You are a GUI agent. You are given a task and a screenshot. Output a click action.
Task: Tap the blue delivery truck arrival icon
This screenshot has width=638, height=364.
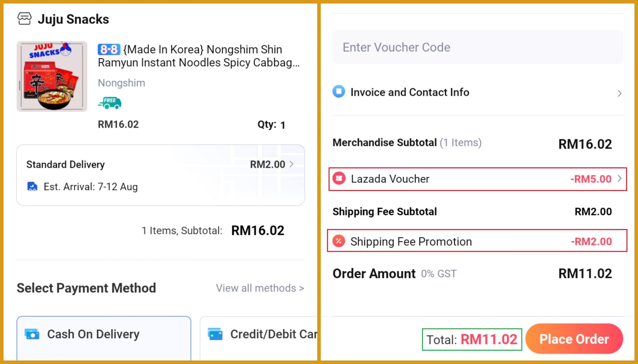[x=32, y=186]
